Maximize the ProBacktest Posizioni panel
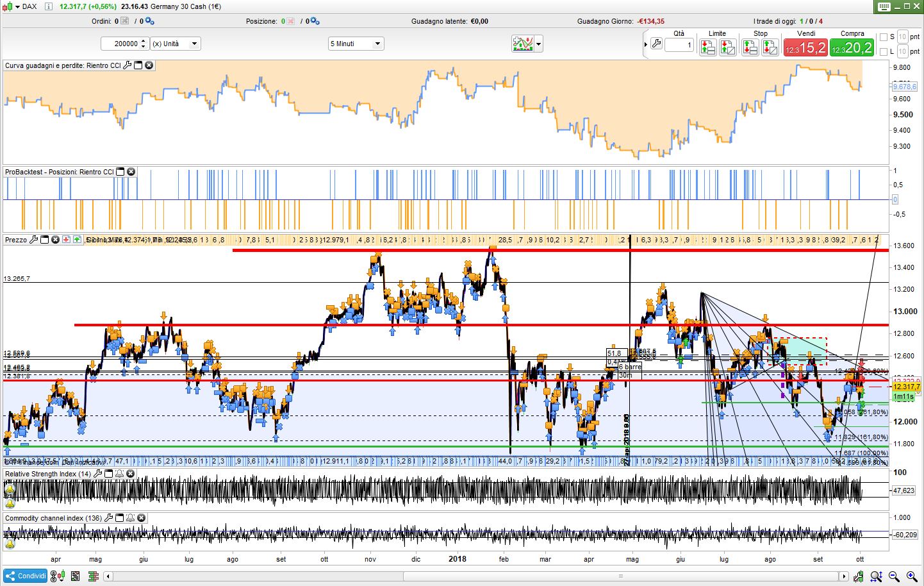The image size is (924, 586). click(120, 172)
